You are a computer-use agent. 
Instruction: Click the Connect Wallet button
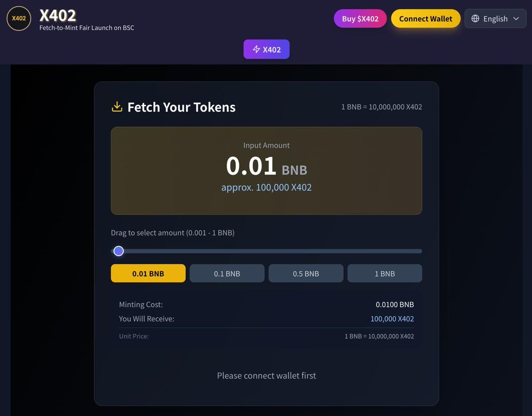(426, 19)
